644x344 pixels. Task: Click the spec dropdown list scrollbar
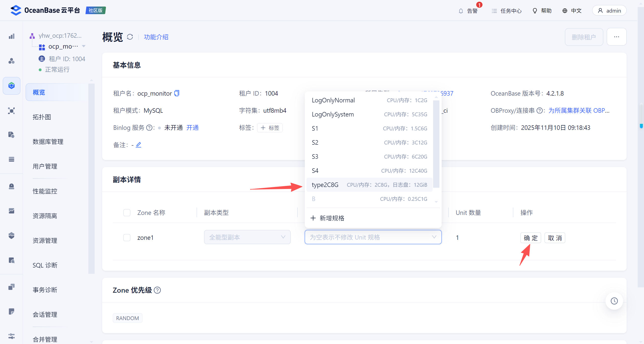pyautogui.click(x=436, y=143)
